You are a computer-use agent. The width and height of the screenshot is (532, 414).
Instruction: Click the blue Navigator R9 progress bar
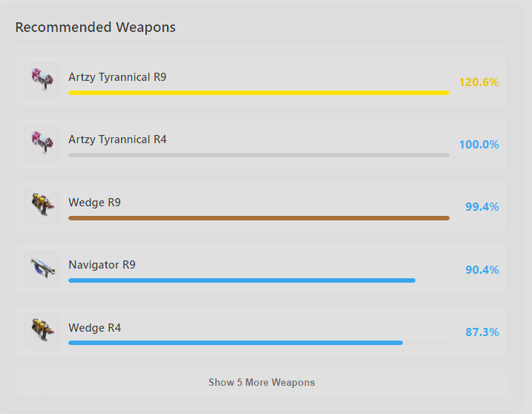pyautogui.click(x=241, y=280)
